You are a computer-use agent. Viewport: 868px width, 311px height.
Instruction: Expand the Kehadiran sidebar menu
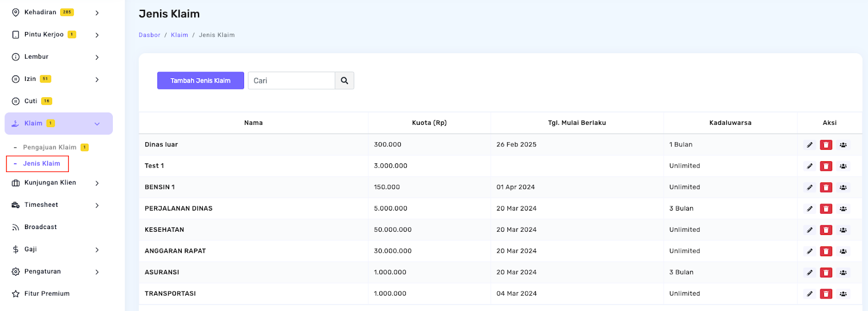point(97,12)
